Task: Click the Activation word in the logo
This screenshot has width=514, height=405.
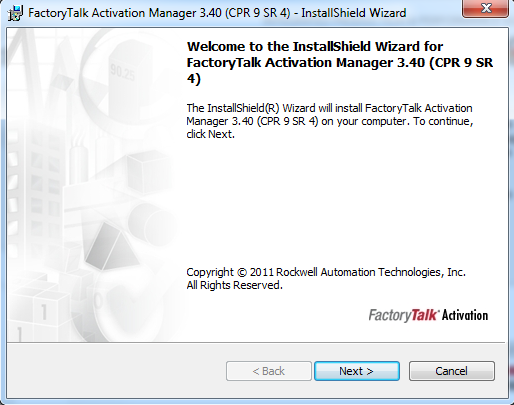Action: pyautogui.click(x=465, y=315)
